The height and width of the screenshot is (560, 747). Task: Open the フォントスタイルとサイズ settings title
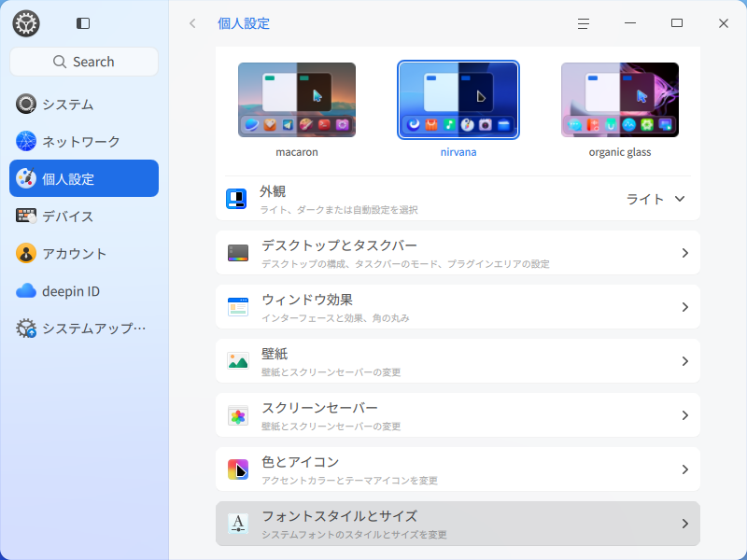coord(340,516)
